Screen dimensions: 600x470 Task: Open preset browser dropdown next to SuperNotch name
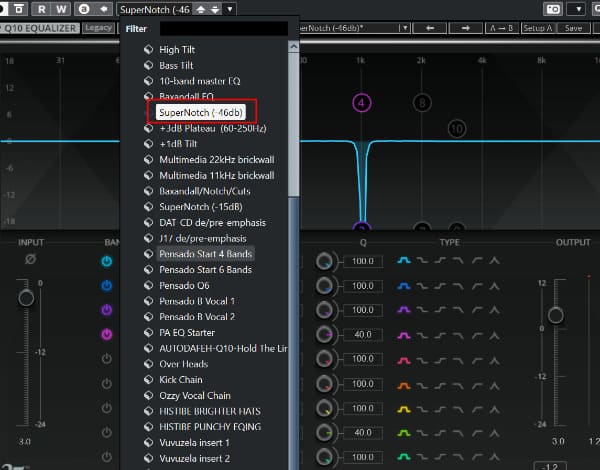tap(230, 9)
